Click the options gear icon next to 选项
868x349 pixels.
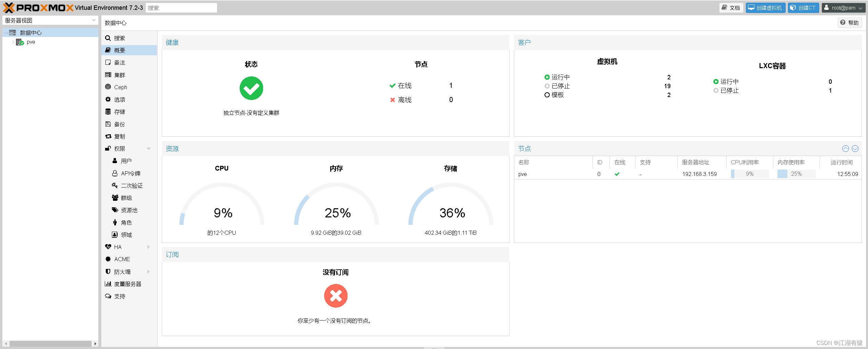point(108,99)
